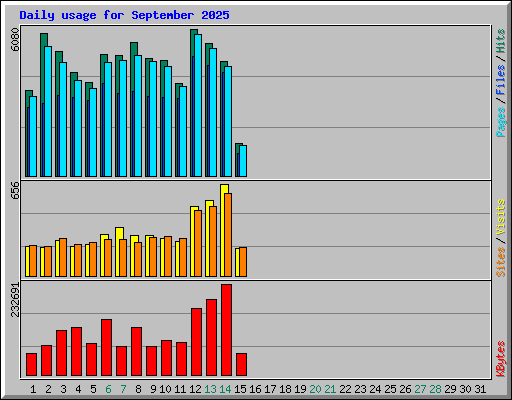Click the cyan Pages bar for day 8

[x=138, y=116]
